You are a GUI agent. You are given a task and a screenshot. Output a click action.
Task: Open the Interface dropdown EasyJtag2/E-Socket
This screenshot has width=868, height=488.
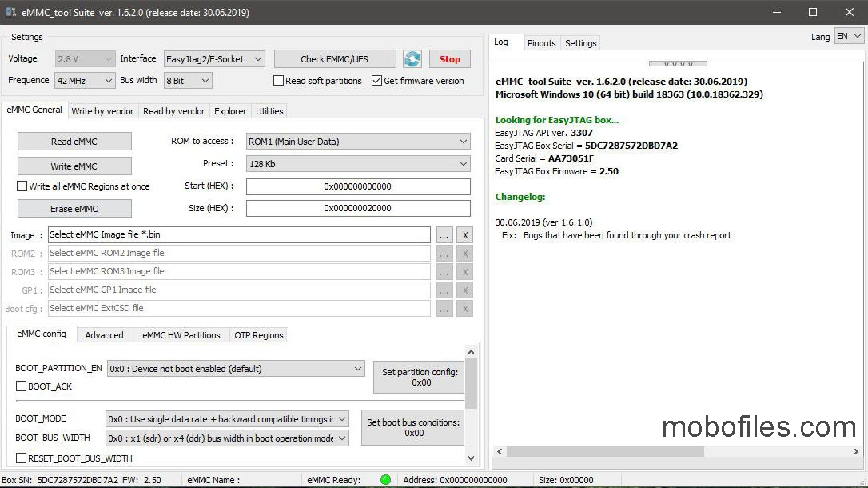point(214,58)
